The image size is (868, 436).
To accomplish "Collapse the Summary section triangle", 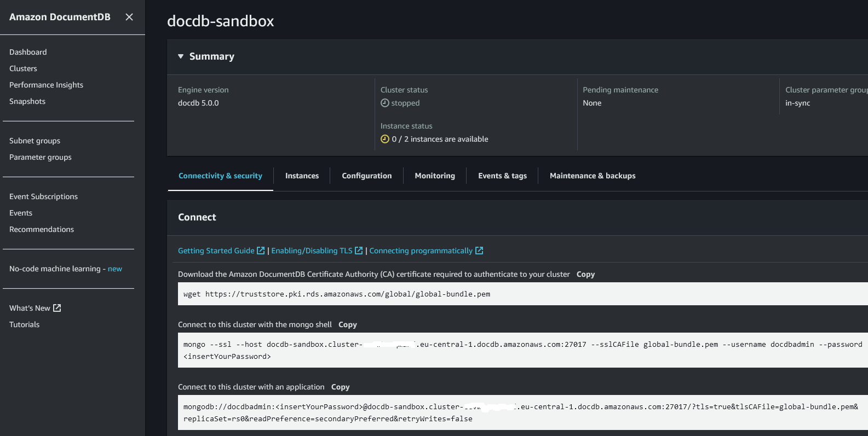I will coord(181,56).
